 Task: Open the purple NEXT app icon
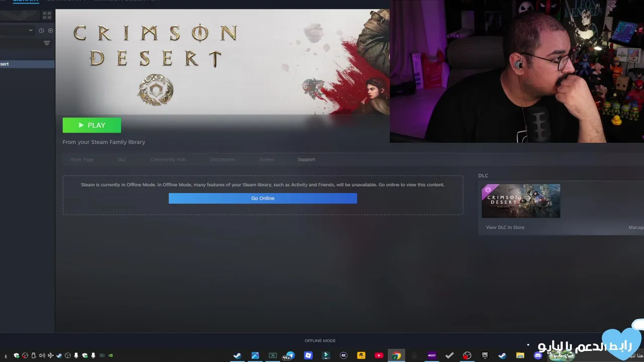(432, 355)
